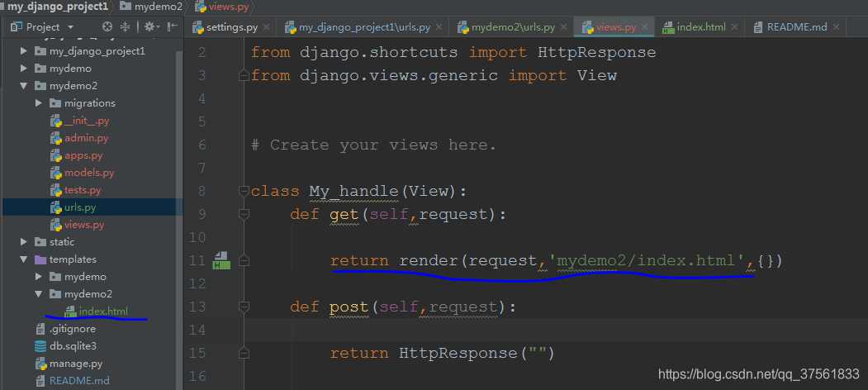Click the file icon beside manage.py
This screenshot has height=390, width=868.
coord(40,364)
